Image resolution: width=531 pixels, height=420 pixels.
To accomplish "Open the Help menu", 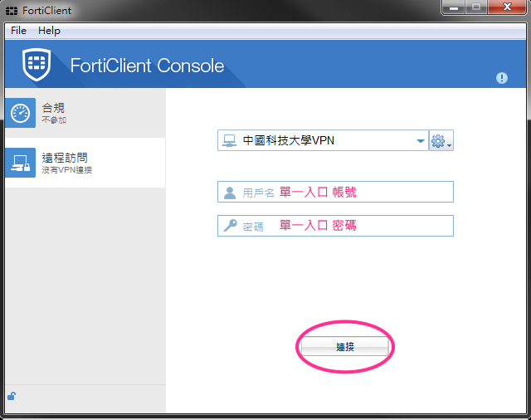I will [49, 31].
